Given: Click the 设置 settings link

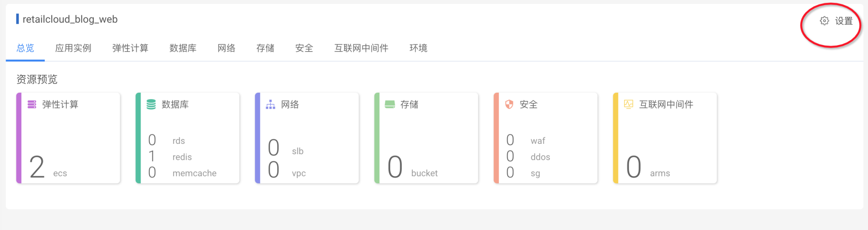Looking at the screenshot, I should point(844,21).
